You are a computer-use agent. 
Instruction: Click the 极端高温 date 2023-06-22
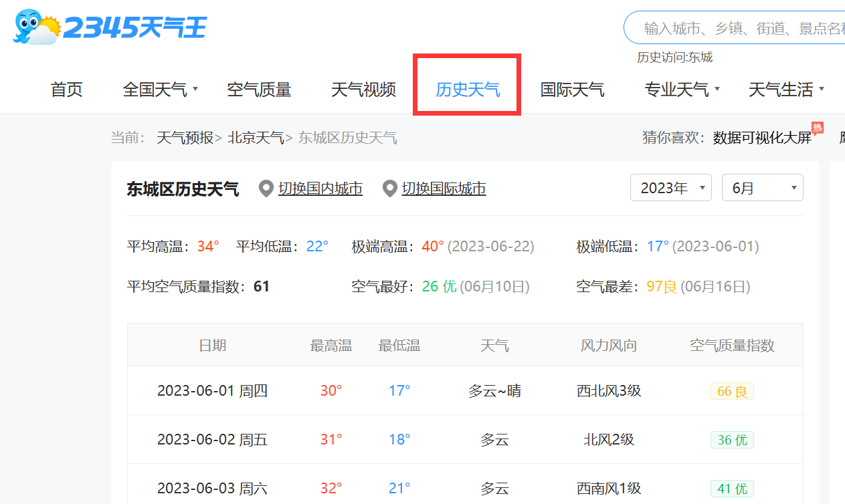pos(491,247)
